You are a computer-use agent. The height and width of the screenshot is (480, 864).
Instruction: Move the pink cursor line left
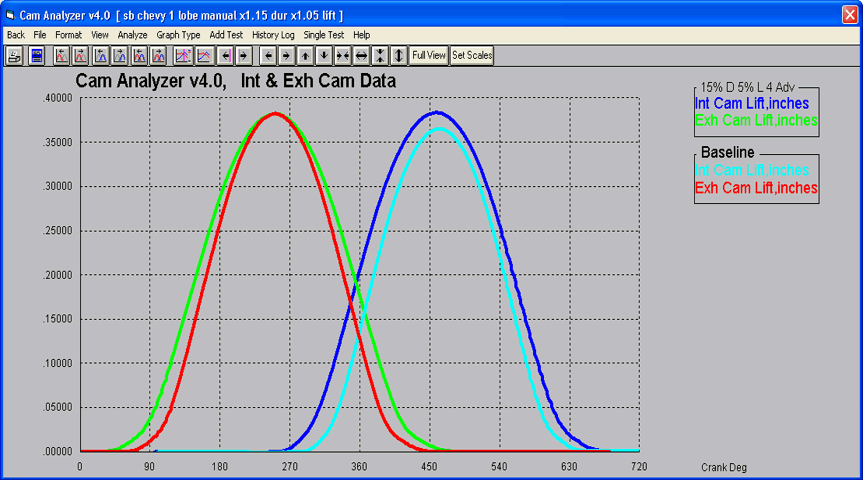pos(226,56)
